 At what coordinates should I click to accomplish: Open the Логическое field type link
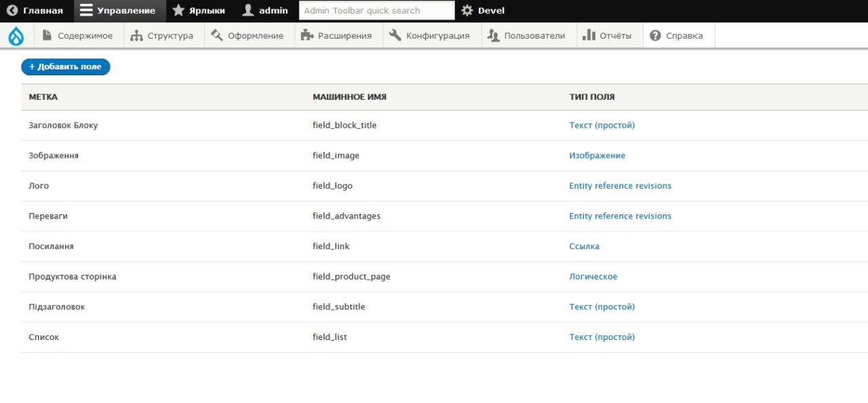[593, 277]
